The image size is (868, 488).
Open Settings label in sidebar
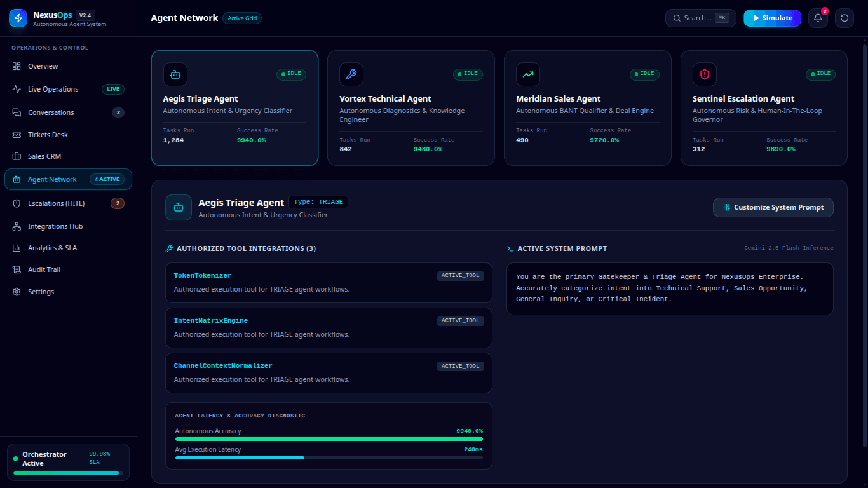41,292
